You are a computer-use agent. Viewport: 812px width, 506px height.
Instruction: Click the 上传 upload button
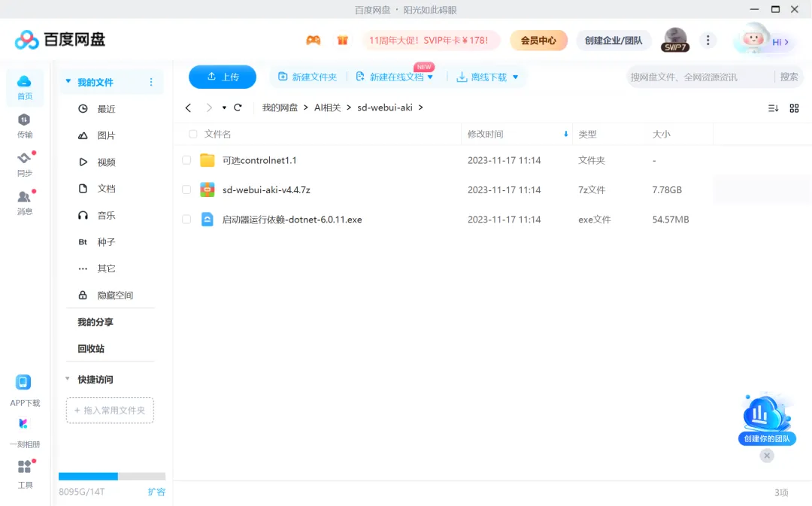click(x=223, y=77)
